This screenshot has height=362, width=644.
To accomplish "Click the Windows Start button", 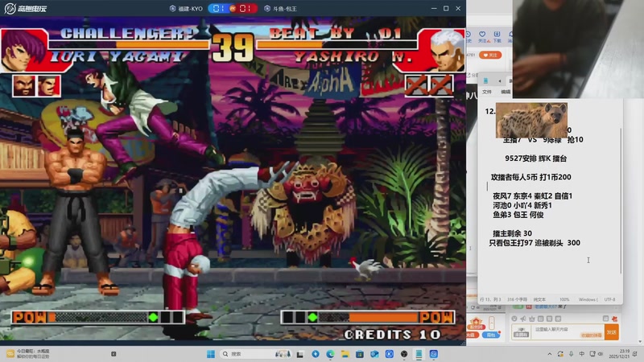I will 211,354.
